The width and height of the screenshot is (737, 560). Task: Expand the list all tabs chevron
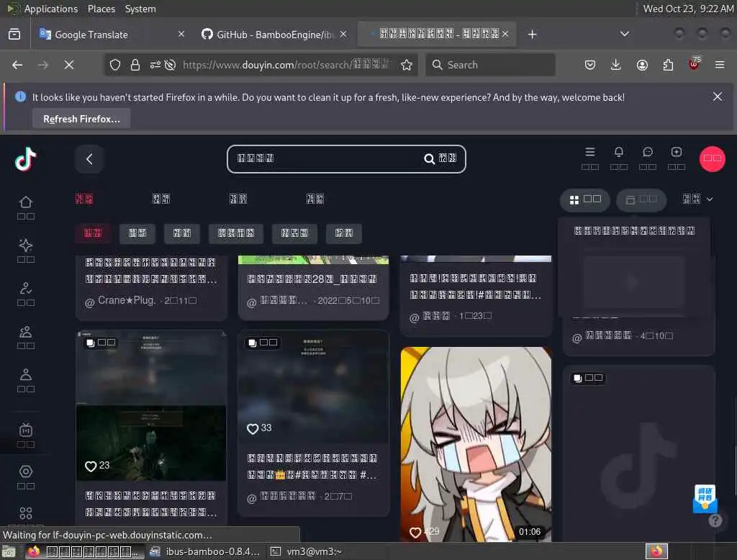[624, 34]
